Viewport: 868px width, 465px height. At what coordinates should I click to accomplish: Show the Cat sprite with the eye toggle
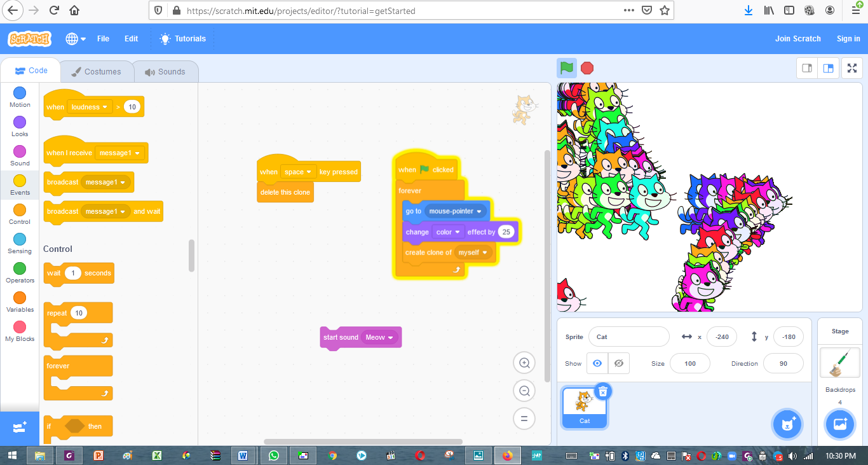point(596,363)
